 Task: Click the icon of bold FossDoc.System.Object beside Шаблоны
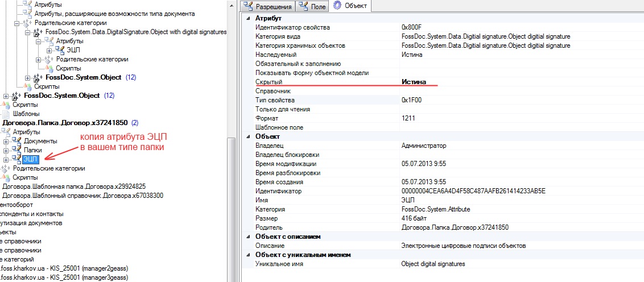click(17, 96)
